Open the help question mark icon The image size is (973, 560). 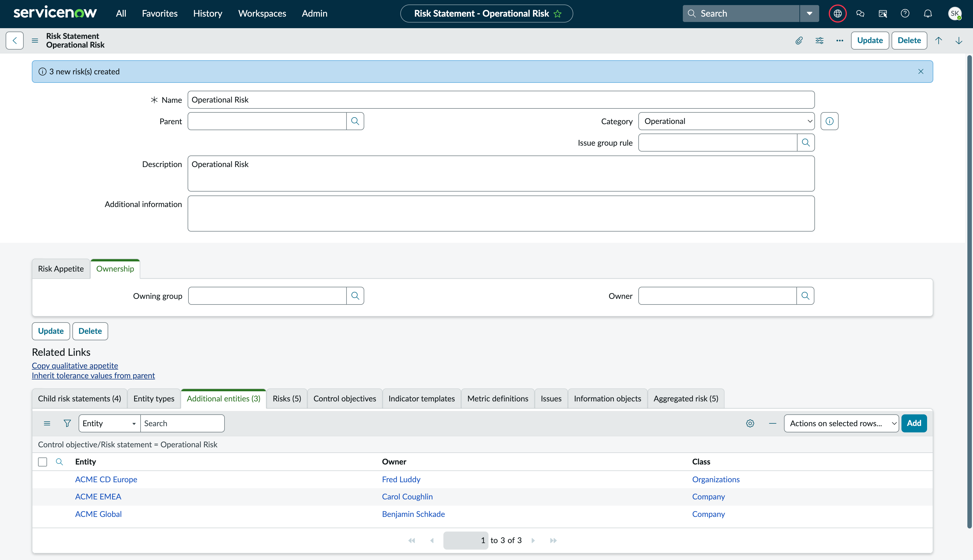905,14
